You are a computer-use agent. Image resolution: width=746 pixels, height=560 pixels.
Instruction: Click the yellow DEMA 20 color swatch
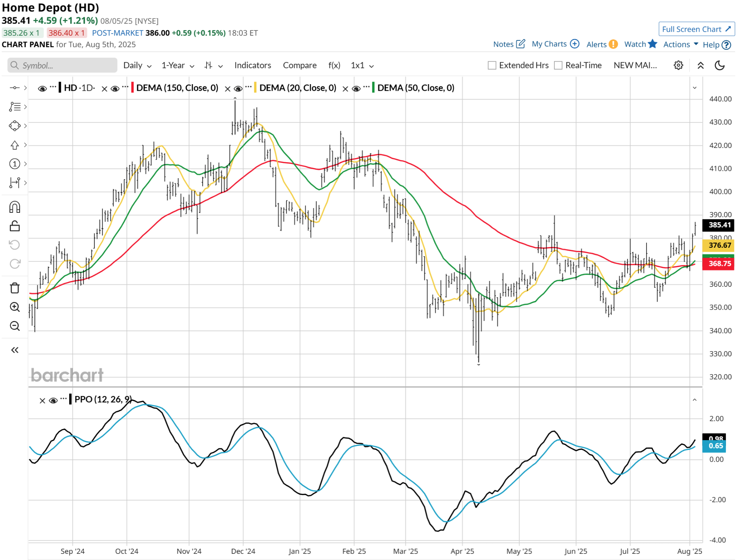coord(255,88)
